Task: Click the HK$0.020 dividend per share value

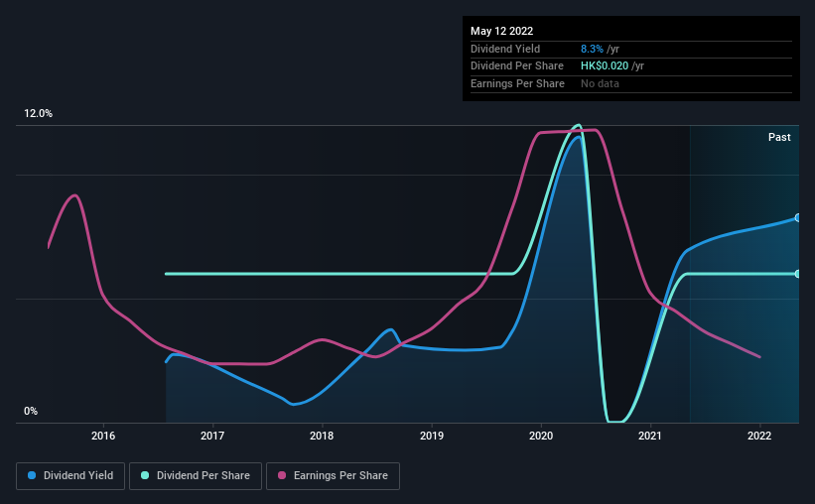Action: pyautogui.click(x=605, y=66)
